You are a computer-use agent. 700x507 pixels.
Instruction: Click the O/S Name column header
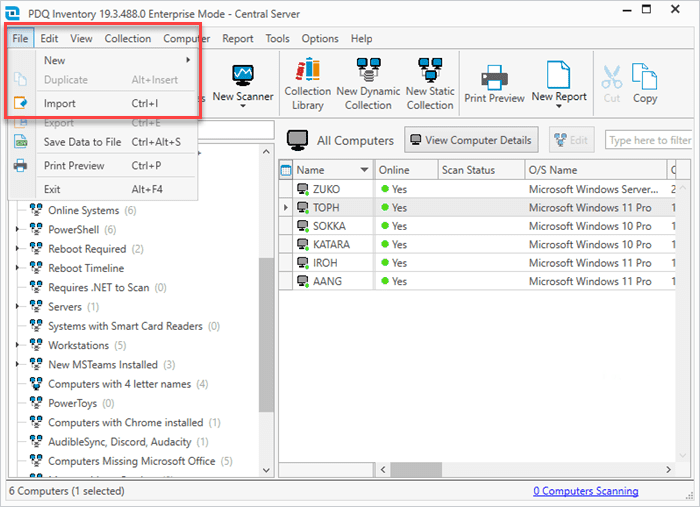coord(595,170)
